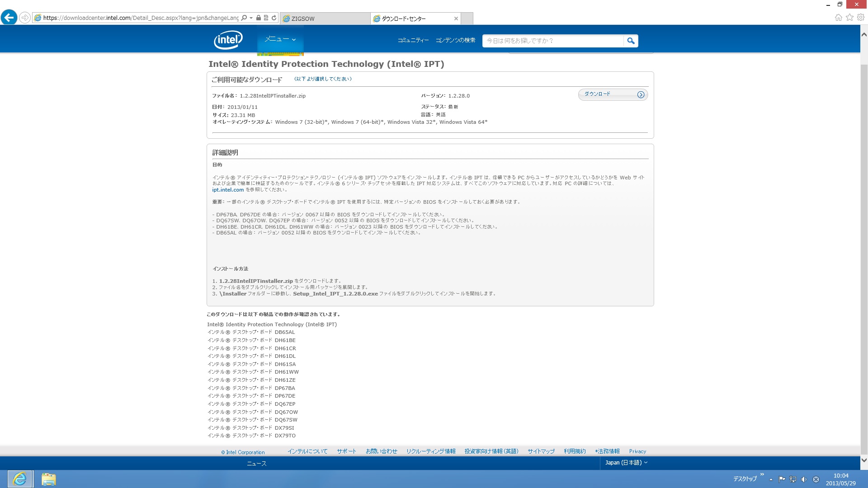Open the コミュニティー menu item
Screen dimensions: 868x488
413,40
